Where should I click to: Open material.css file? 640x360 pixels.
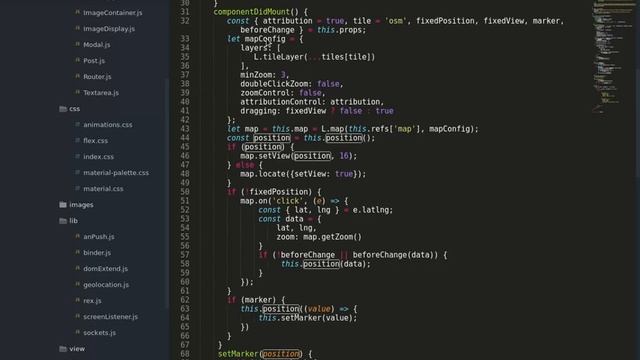(x=103, y=189)
